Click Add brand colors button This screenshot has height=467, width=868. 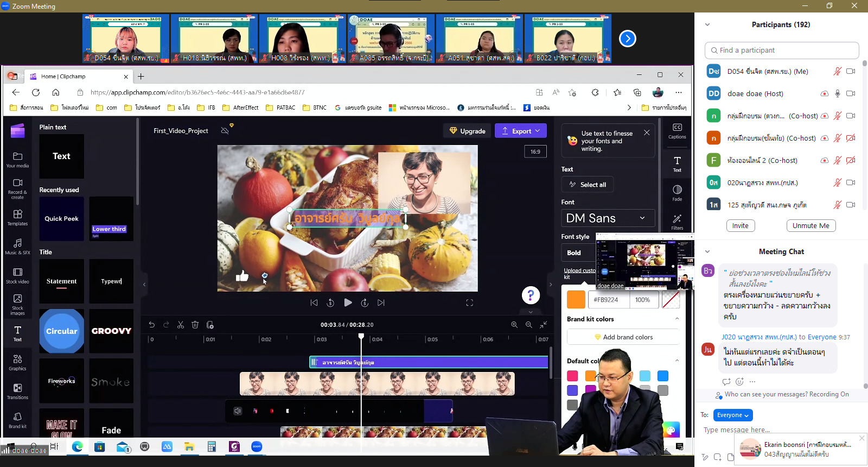pos(623,337)
